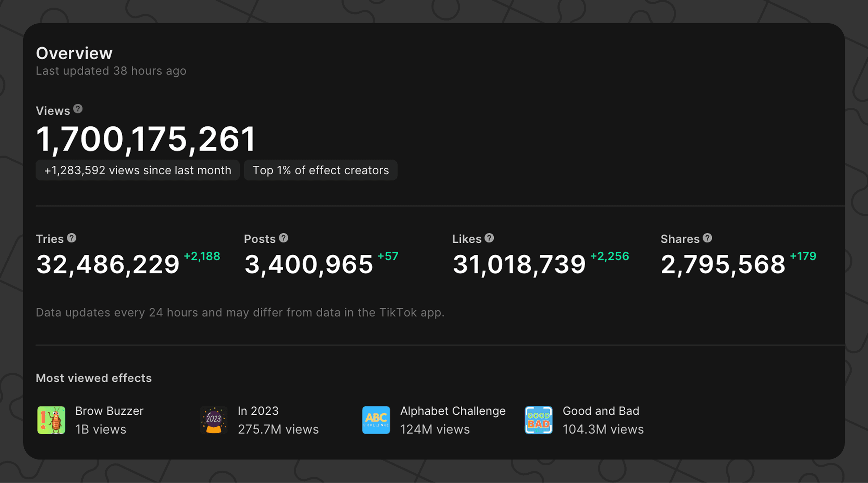The width and height of the screenshot is (868, 483).
Task: Click the Views help question-mark icon
Action: click(x=78, y=109)
